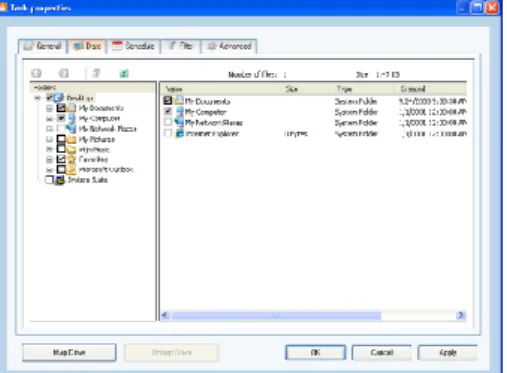Toggle My Documents checkbox in folder tree
This screenshot has width=507, height=373.
click(61, 108)
